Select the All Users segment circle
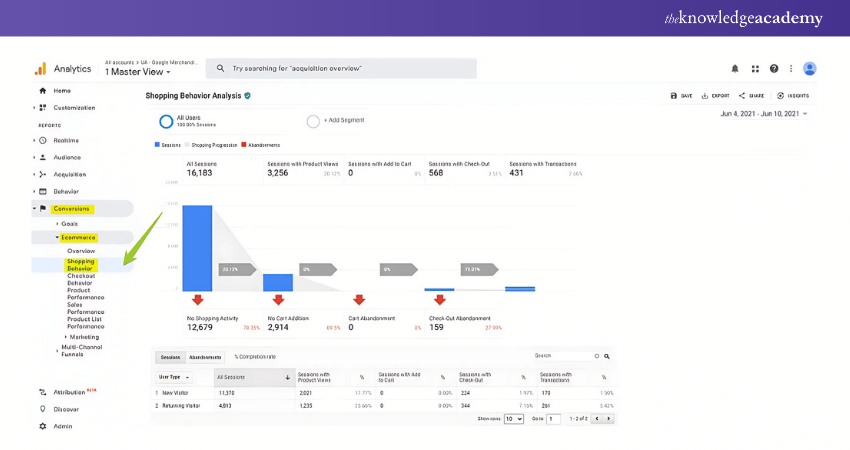Image resolution: width=850 pixels, height=450 pixels. tap(166, 121)
